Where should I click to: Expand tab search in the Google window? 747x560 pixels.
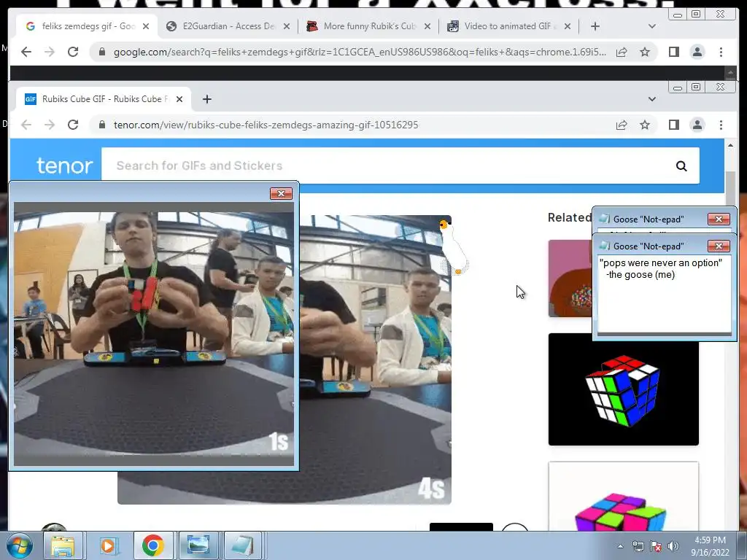click(651, 26)
